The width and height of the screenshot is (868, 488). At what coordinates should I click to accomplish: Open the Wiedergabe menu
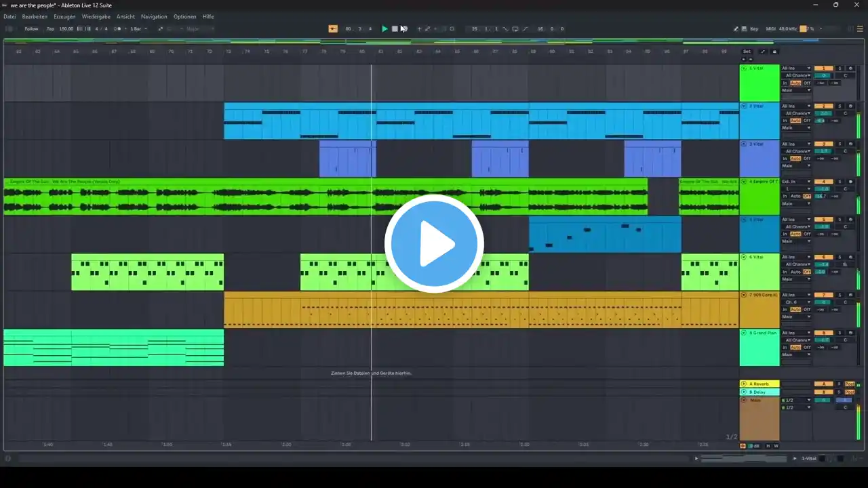(96, 16)
